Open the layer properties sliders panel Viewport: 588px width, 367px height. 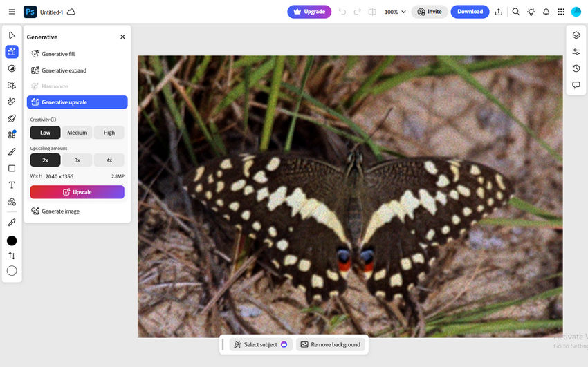tap(576, 52)
